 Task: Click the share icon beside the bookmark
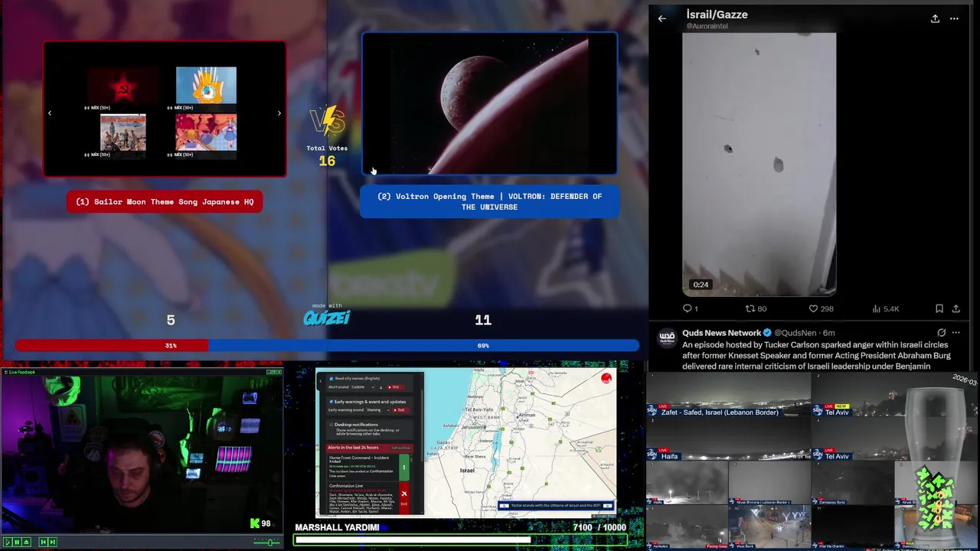coord(955,308)
